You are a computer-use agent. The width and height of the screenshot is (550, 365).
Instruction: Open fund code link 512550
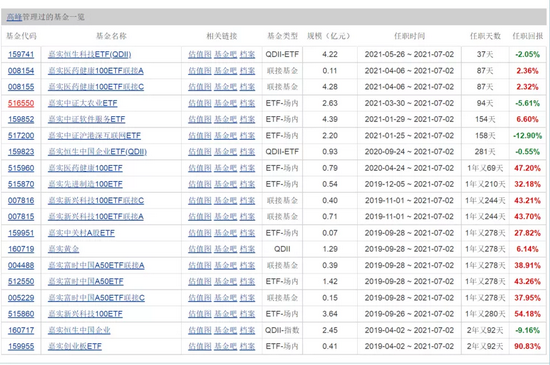[x=21, y=282]
